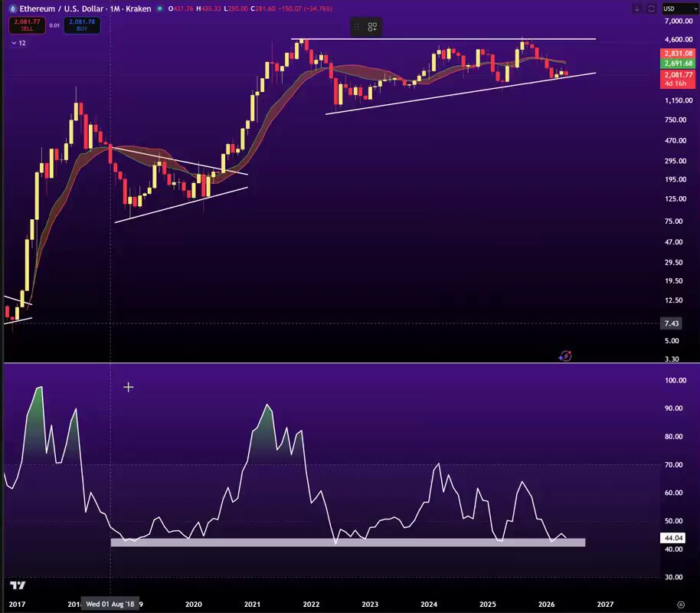Open the USD currency dropdown

point(679,8)
